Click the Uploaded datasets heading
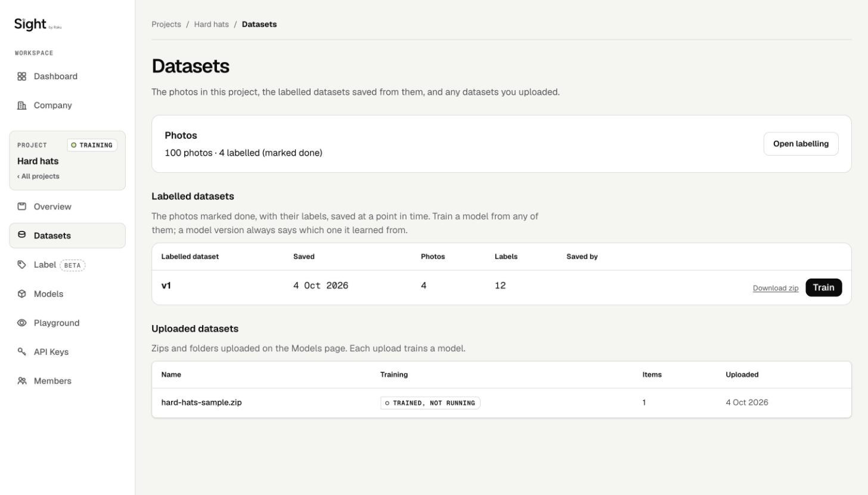 195,329
